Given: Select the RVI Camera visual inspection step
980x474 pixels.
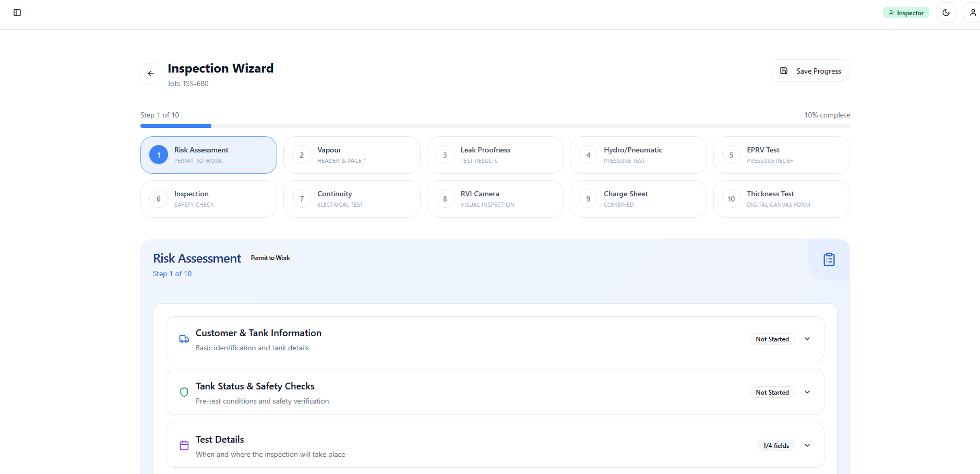Looking at the screenshot, I should point(495,198).
